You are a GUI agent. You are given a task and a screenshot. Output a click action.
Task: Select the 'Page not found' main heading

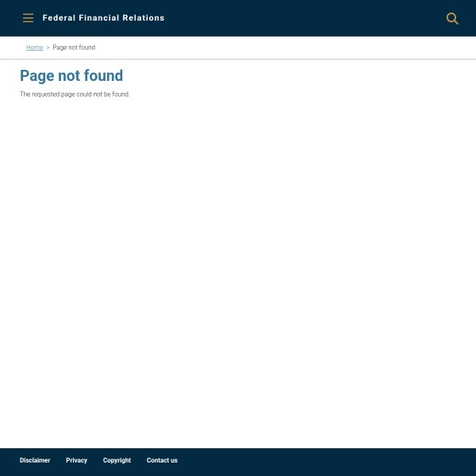pyautogui.click(x=71, y=76)
